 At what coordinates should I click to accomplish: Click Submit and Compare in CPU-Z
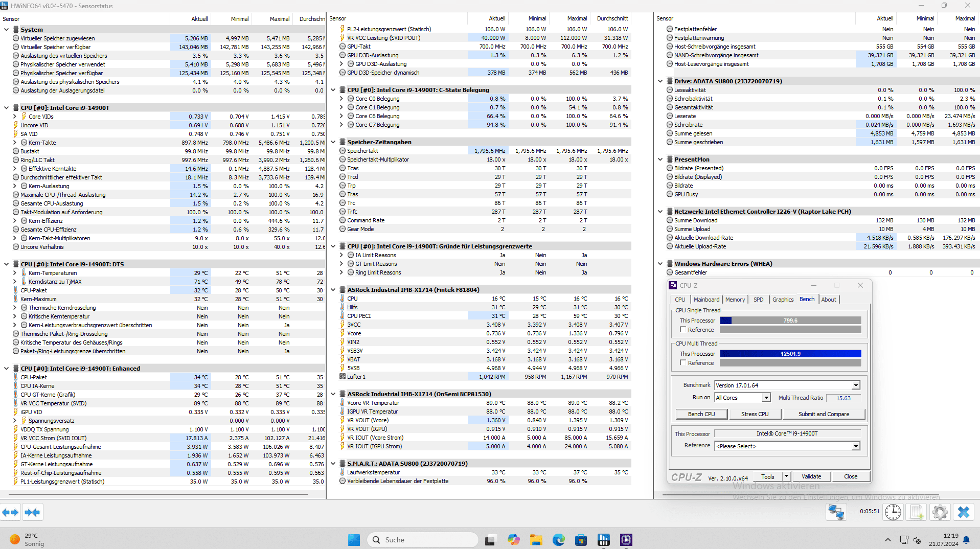(824, 414)
